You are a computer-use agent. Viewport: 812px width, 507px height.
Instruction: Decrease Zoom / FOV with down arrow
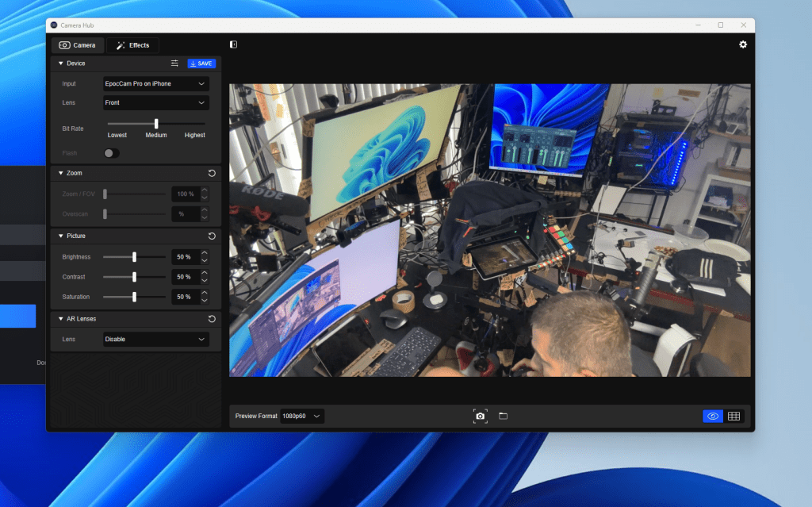(205, 198)
